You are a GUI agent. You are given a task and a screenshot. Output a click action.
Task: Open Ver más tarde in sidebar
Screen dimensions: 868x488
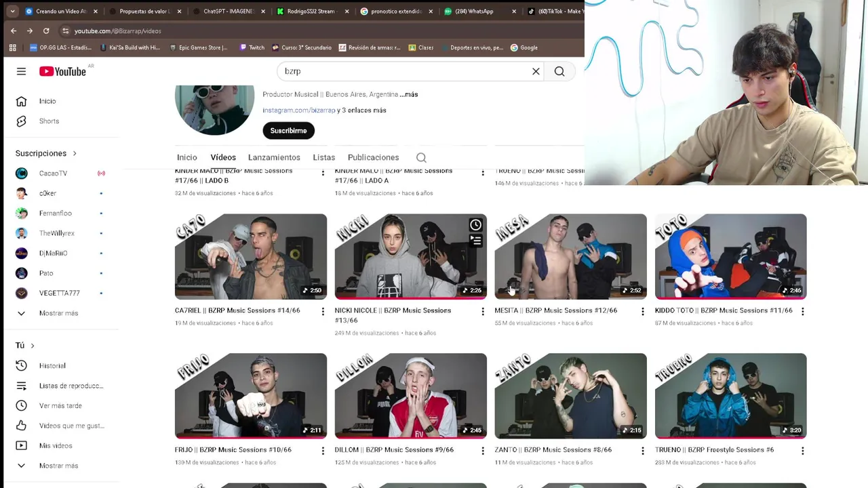click(61, 406)
